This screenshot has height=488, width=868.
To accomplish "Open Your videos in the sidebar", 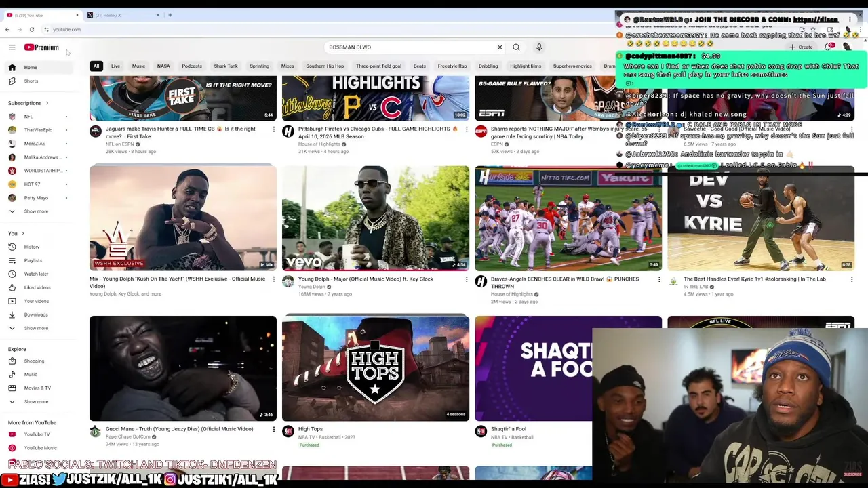I will 39,301.
